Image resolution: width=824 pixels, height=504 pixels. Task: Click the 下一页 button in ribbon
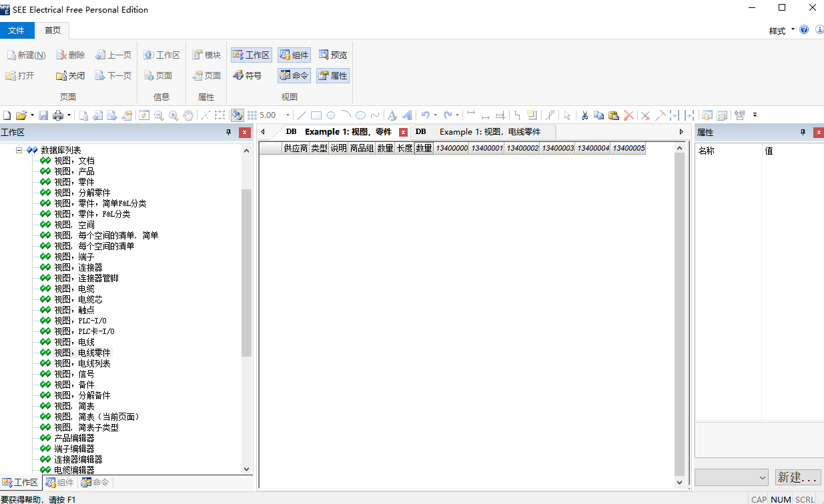click(x=113, y=76)
